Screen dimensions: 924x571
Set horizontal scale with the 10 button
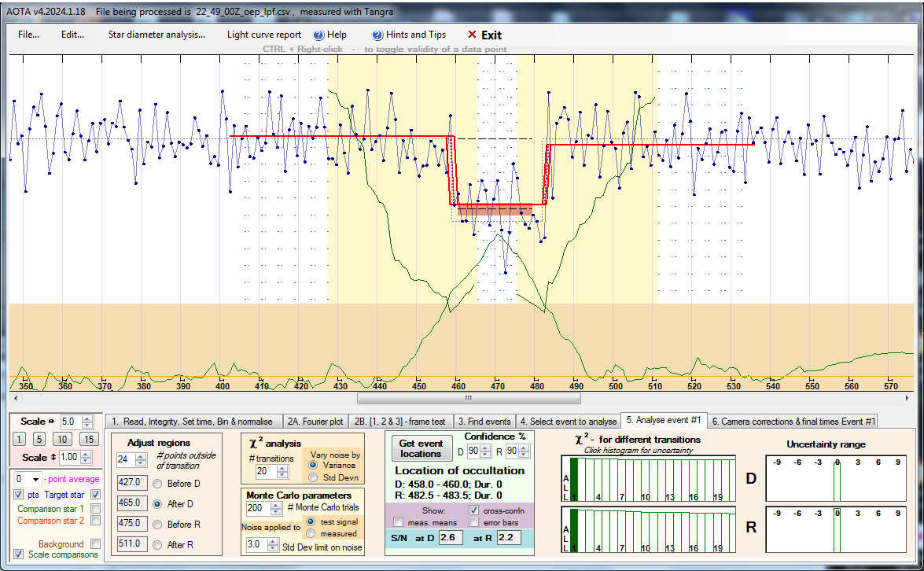pos(64,439)
